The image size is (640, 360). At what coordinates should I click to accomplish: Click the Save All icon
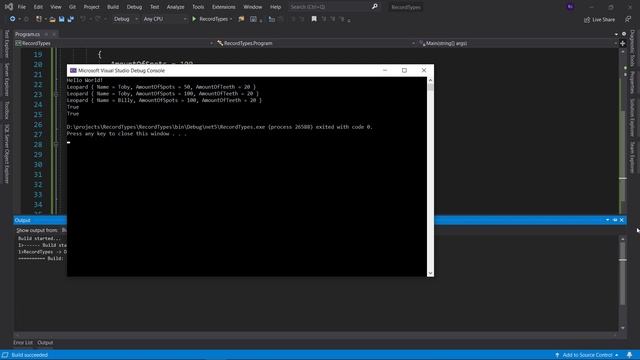(71, 19)
